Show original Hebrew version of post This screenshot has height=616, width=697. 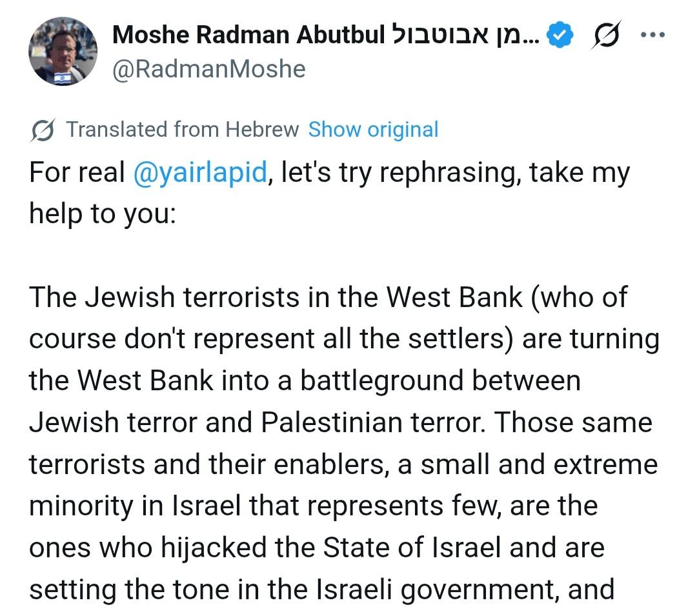(x=373, y=130)
